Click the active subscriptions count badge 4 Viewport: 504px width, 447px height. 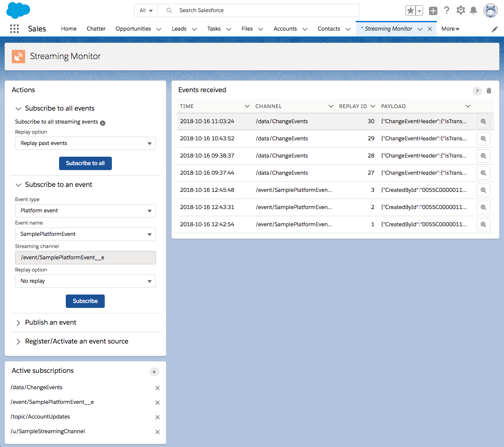[x=154, y=372]
